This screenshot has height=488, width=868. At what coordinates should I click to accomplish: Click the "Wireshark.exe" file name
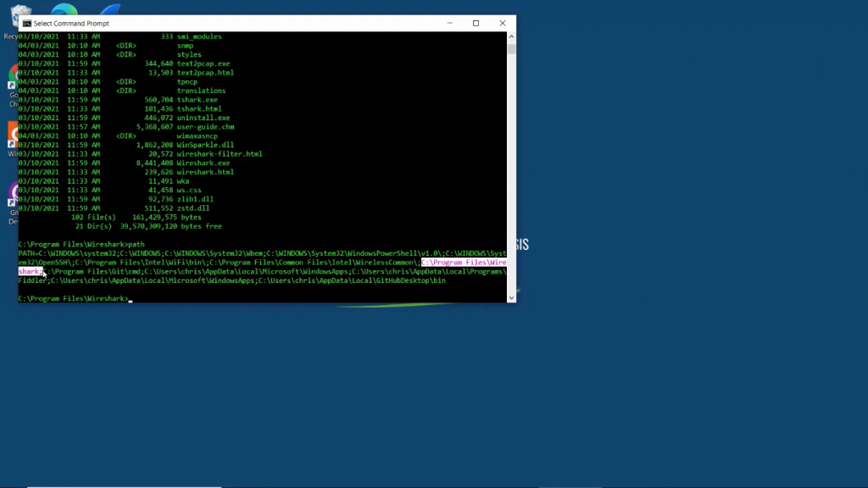click(203, 164)
